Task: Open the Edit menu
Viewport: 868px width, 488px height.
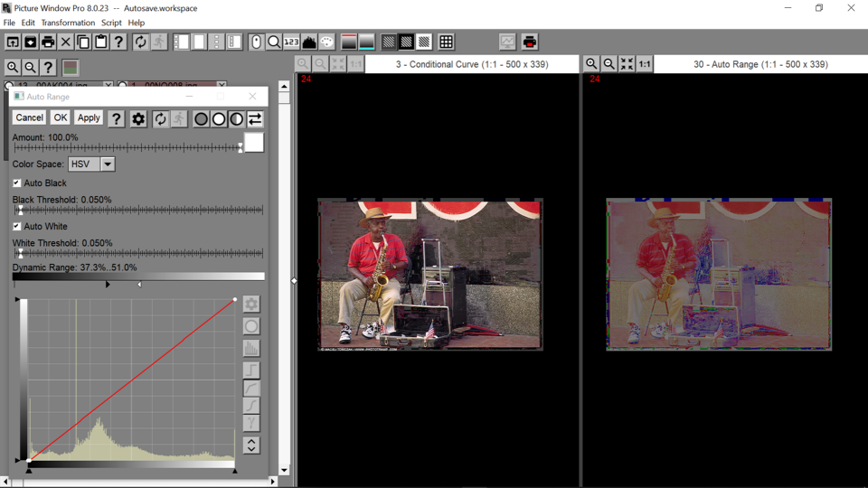Action: point(28,23)
